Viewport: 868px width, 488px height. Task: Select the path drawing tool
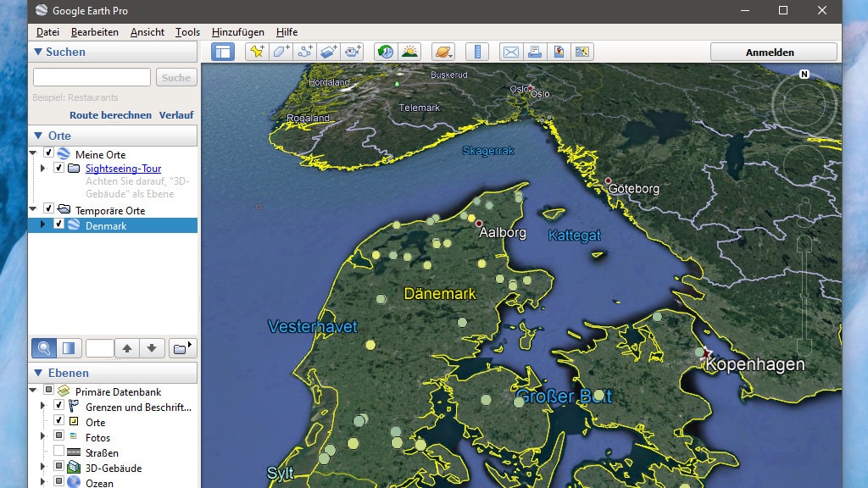coord(304,52)
